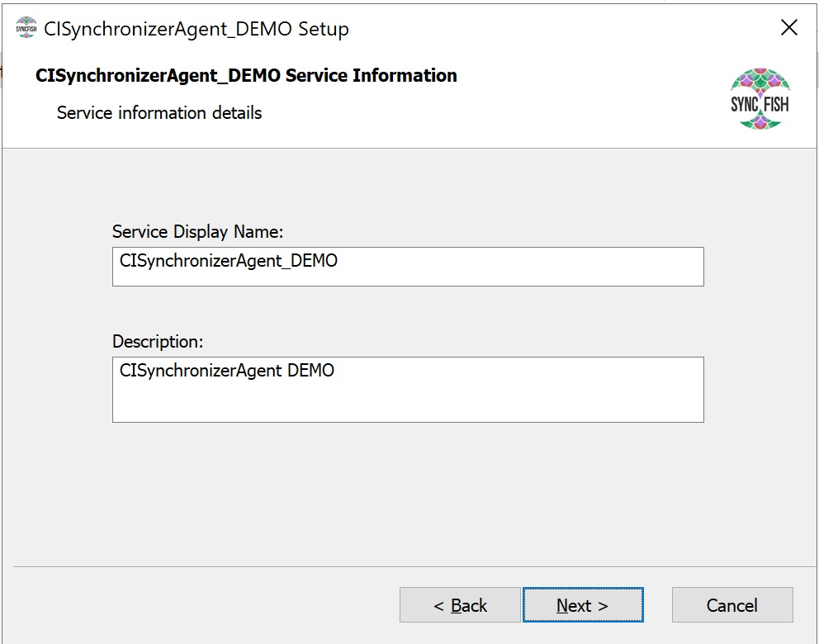Image resolution: width=819 pixels, height=644 pixels.
Task: Focus the Service Display Name field
Action: [408, 267]
